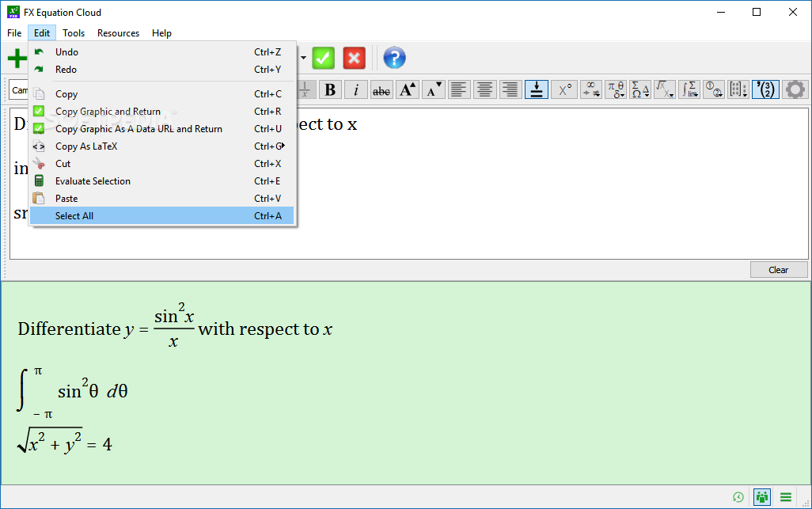The width and height of the screenshot is (812, 509).
Task: Click the calculator icon beside Evaluate Selection
Action: tap(39, 180)
